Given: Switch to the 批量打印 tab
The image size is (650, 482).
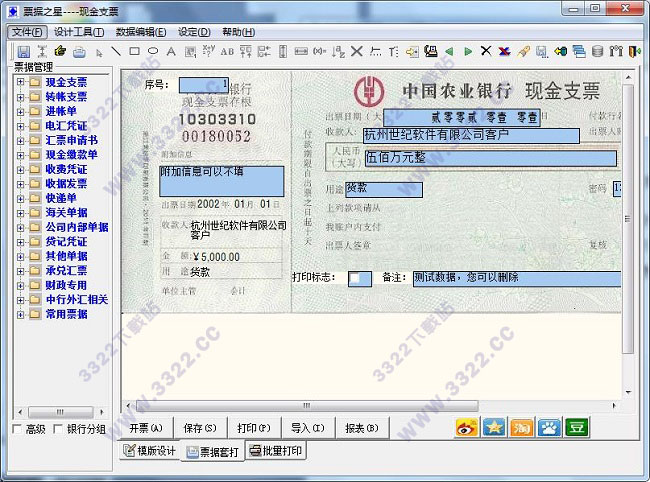Looking at the screenshot, I should tap(276, 451).
